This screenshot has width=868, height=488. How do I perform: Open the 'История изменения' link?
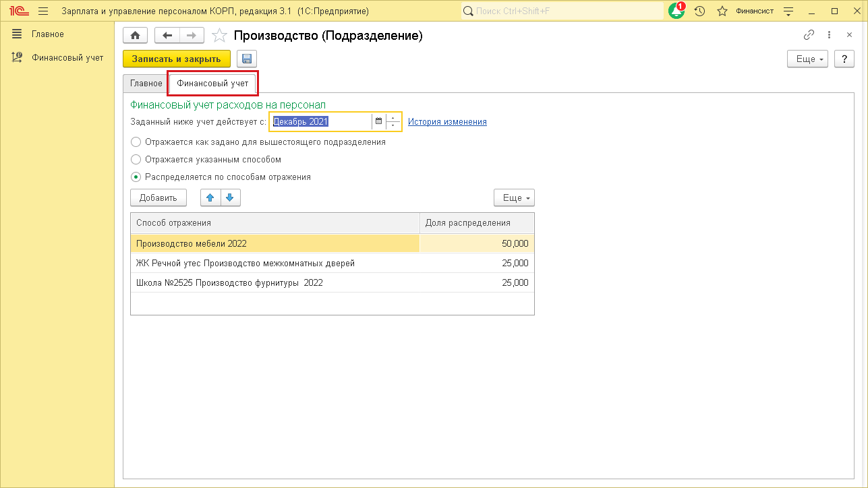447,122
